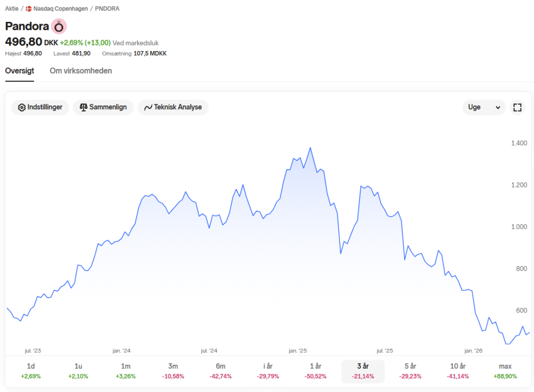The height and width of the screenshot is (392, 534).
Task: Click the jan. '25 axis label
Action: (x=298, y=350)
